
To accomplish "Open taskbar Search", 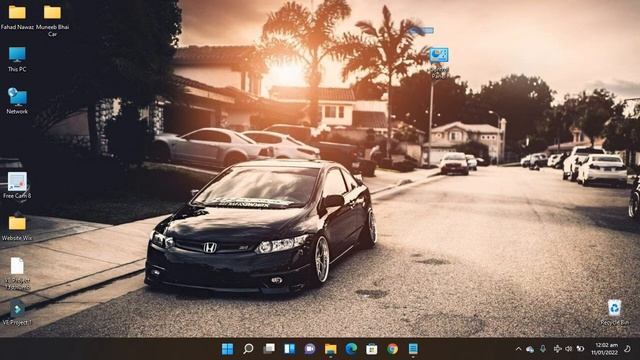I will (x=248, y=349).
